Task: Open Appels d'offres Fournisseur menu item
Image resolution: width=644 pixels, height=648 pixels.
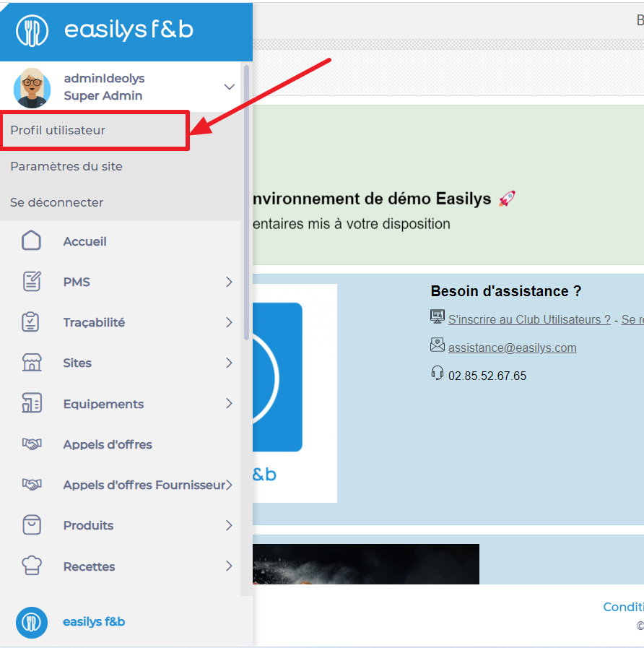Action: tap(144, 485)
